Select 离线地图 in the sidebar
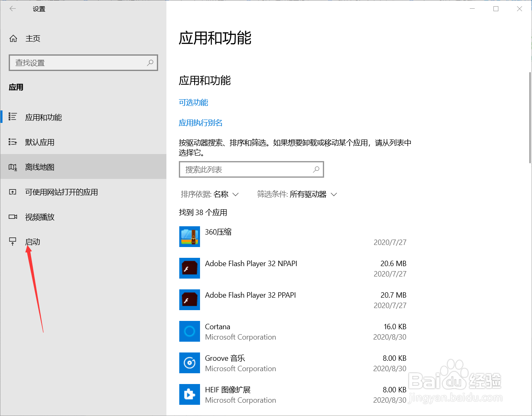Viewport: 532px width, 416px height. [x=83, y=167]
